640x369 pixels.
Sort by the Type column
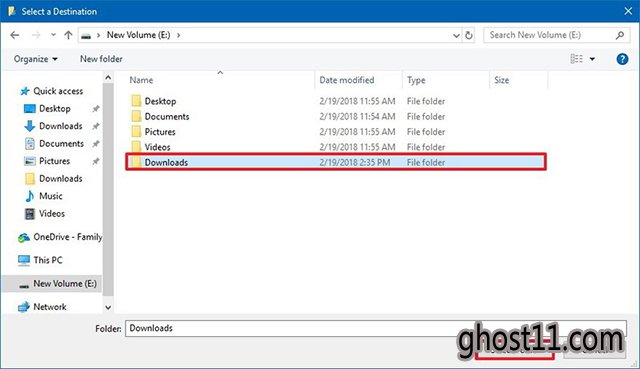pyautogui.click(x=416, y=80)
